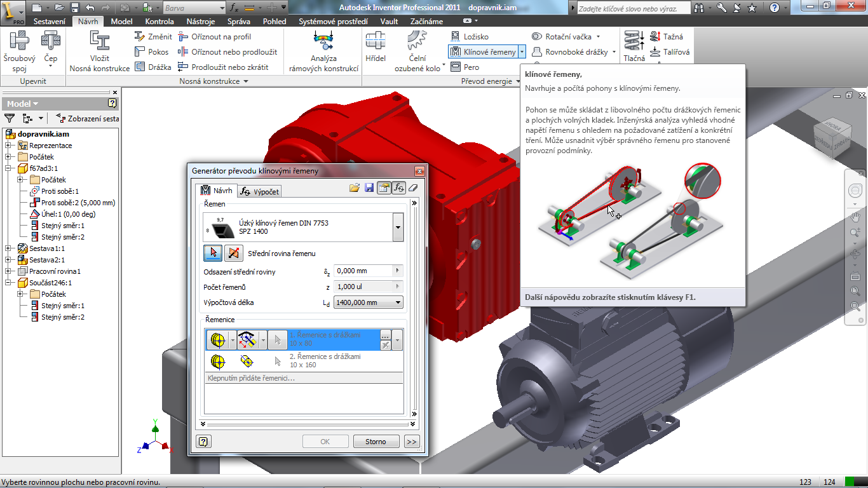Select the 2. Řemenice s drážkami row

pos(304,361)
